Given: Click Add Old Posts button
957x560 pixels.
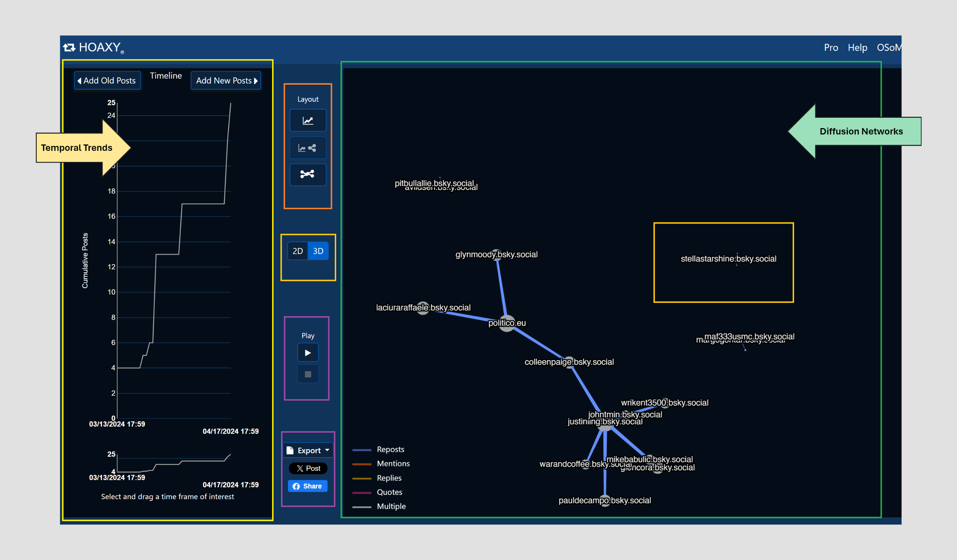Looking at the screenshot, I should (107, 80).
